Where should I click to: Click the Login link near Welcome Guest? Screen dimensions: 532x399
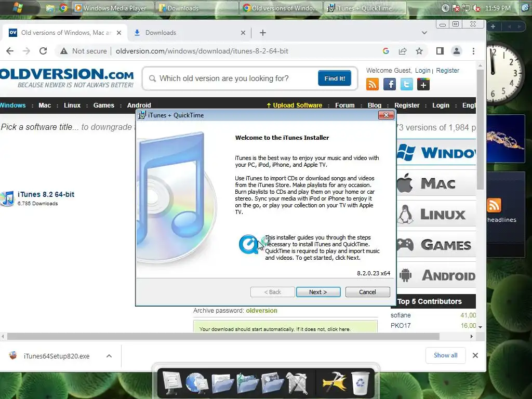[422, 70]
